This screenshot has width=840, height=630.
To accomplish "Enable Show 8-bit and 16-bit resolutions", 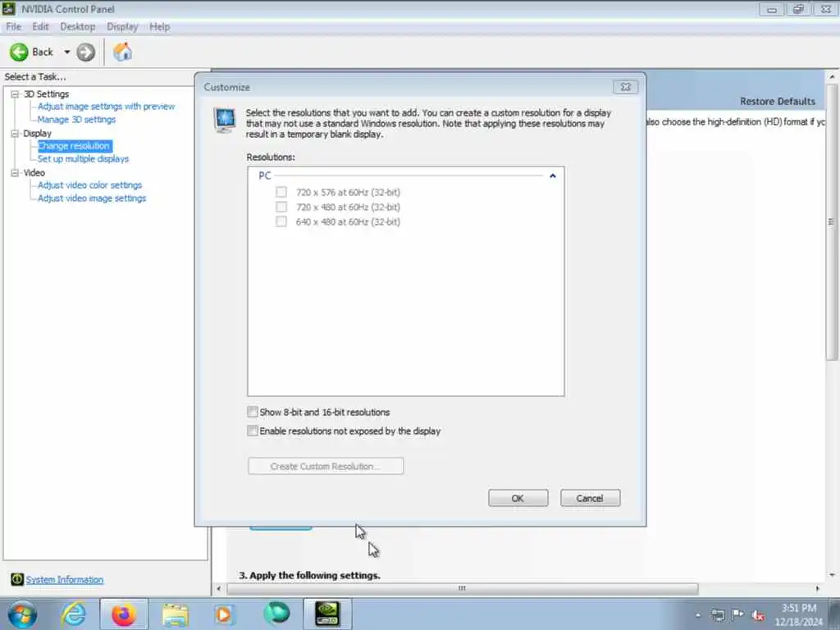I will 253,412.
